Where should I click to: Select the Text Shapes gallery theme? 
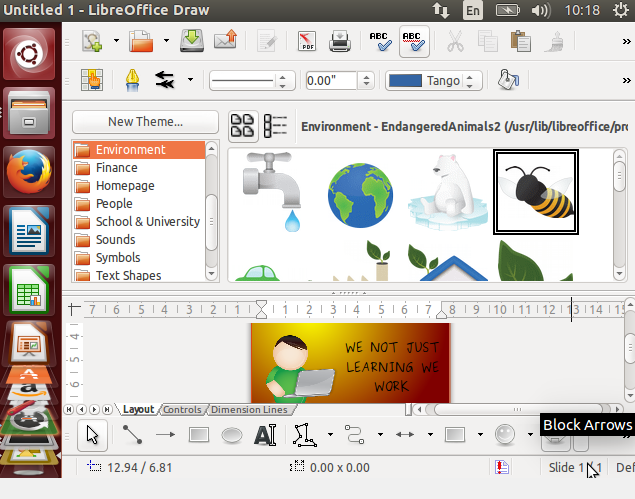[139, 275]
